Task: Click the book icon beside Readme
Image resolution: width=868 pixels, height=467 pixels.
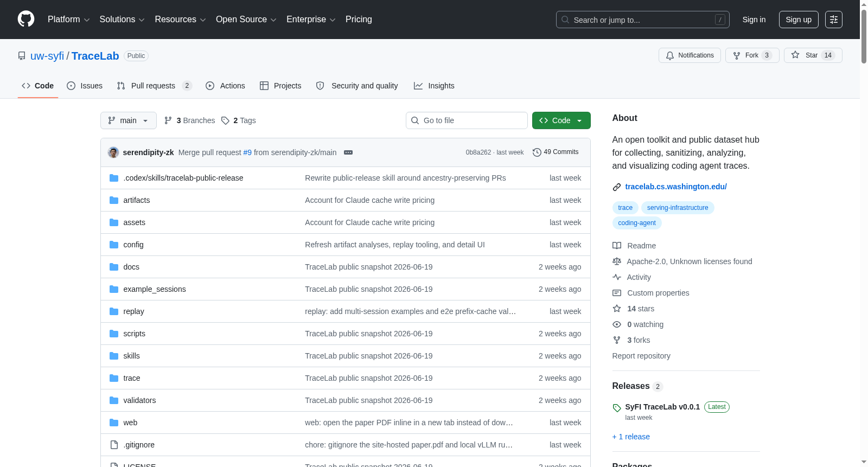Action: click(617, 246)
